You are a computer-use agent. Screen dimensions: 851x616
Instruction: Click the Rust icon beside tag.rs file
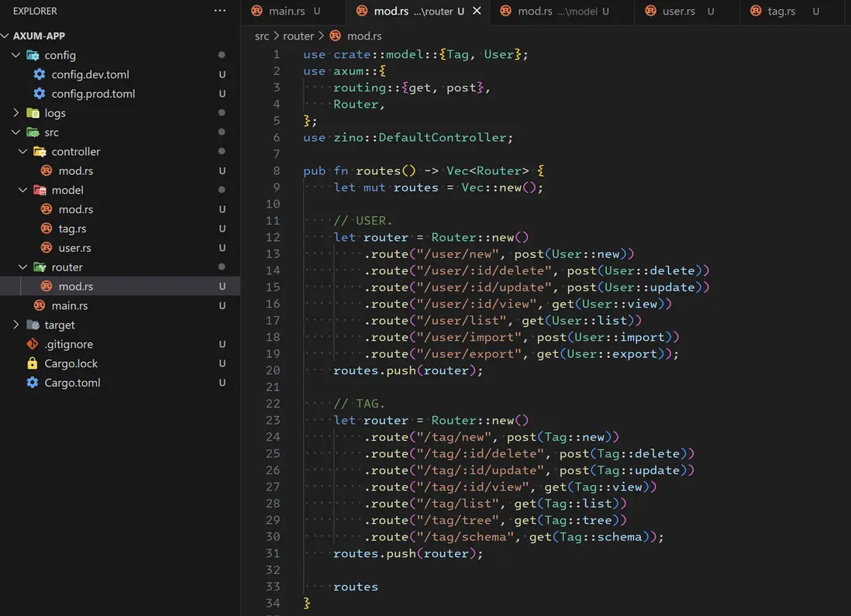coord(47,229)
